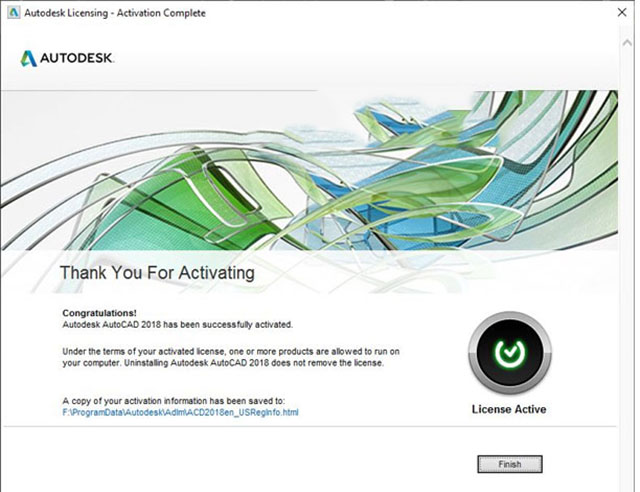Screen dimensions: 640x492
Task: Click the Finish button
Action: click(509, 464)
